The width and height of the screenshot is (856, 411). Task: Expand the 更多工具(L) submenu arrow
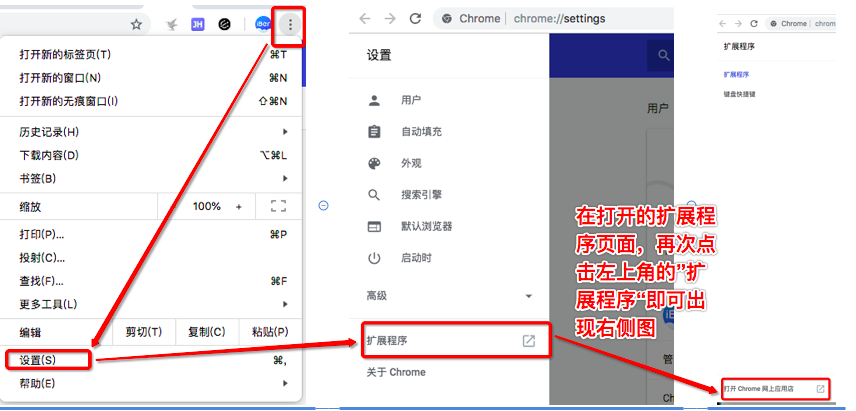(285, 304)
